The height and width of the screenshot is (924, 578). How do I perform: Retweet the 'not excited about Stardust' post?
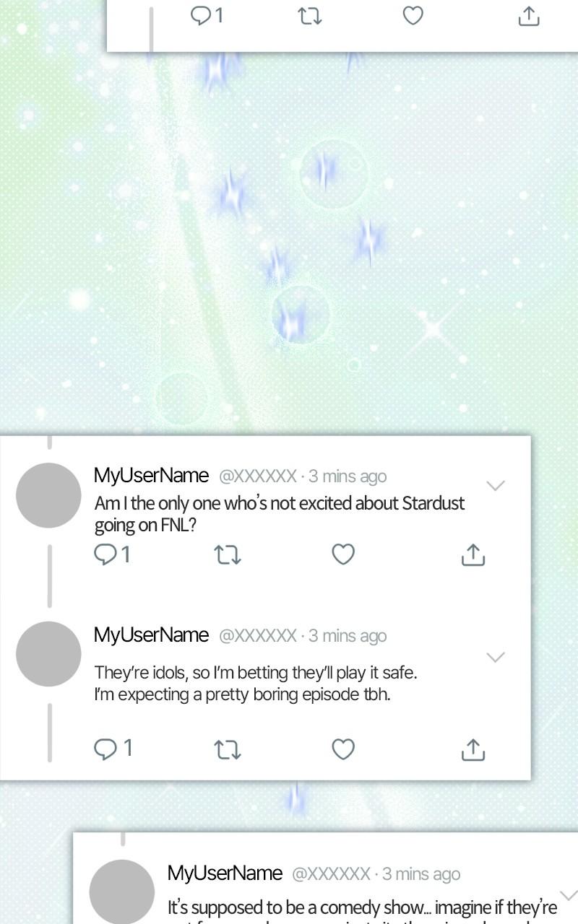click(228, 554)
